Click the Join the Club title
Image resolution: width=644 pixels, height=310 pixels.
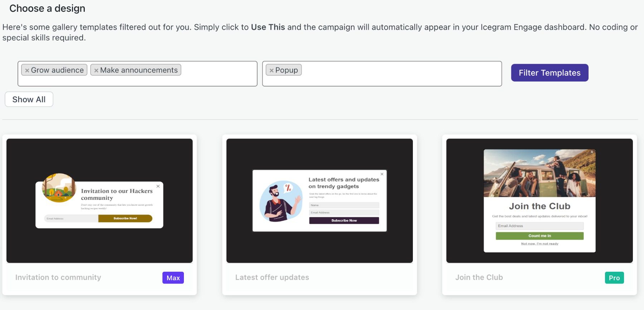(x=479, y=277)
